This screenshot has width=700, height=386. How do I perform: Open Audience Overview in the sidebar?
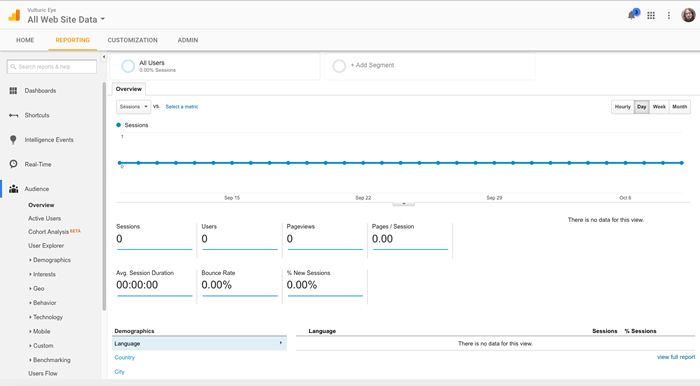41,205
